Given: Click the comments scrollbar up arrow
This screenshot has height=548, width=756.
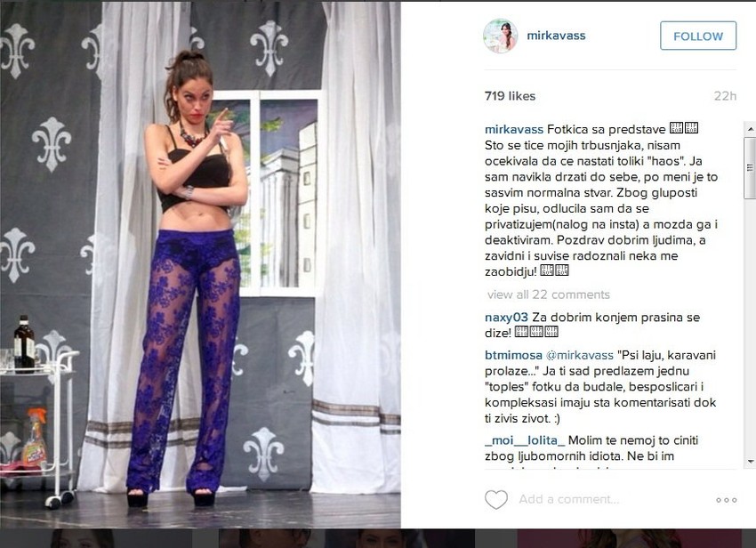Looking at the screenshot, I should tap(750, 129).
